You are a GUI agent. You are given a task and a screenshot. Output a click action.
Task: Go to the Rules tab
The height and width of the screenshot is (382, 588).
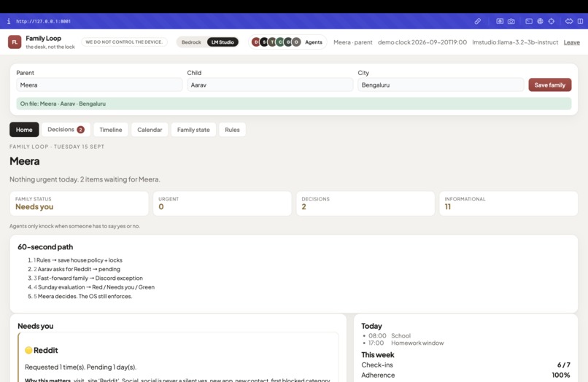[232, 130]
